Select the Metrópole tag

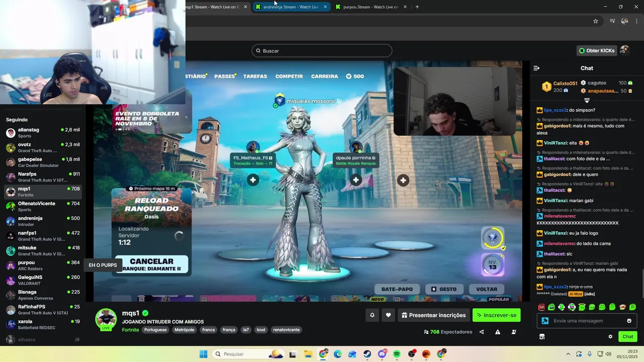(184, 330)
